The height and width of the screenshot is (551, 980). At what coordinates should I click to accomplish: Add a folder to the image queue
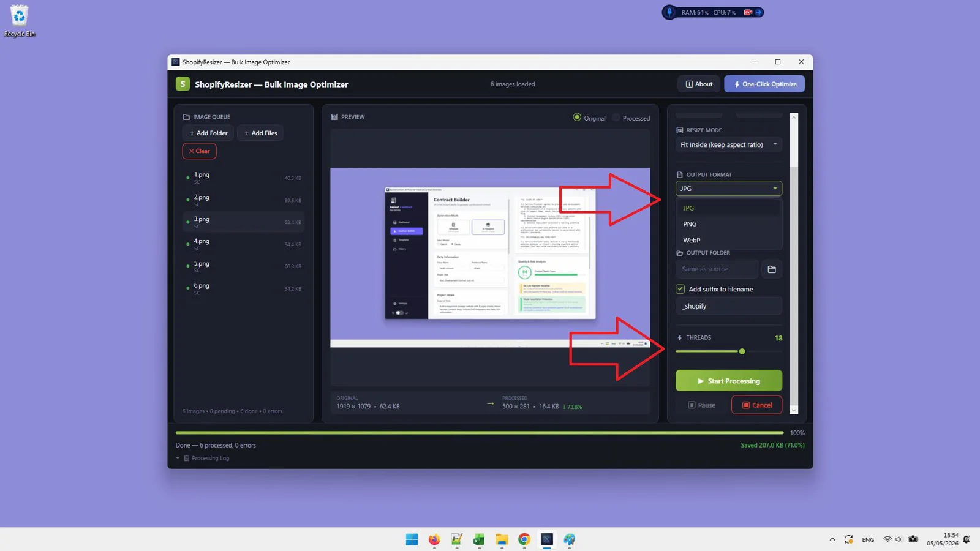(x=208, y=133)
